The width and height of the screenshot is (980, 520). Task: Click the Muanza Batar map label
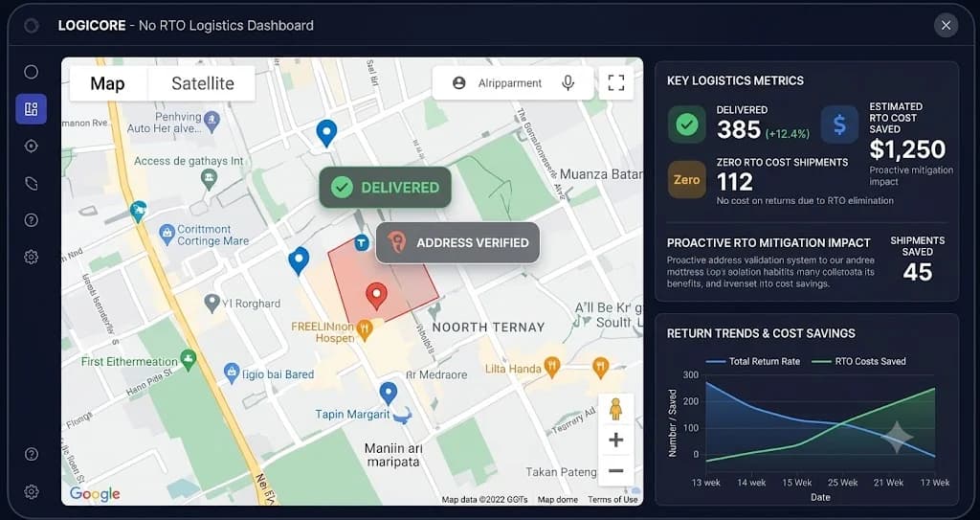601,174
